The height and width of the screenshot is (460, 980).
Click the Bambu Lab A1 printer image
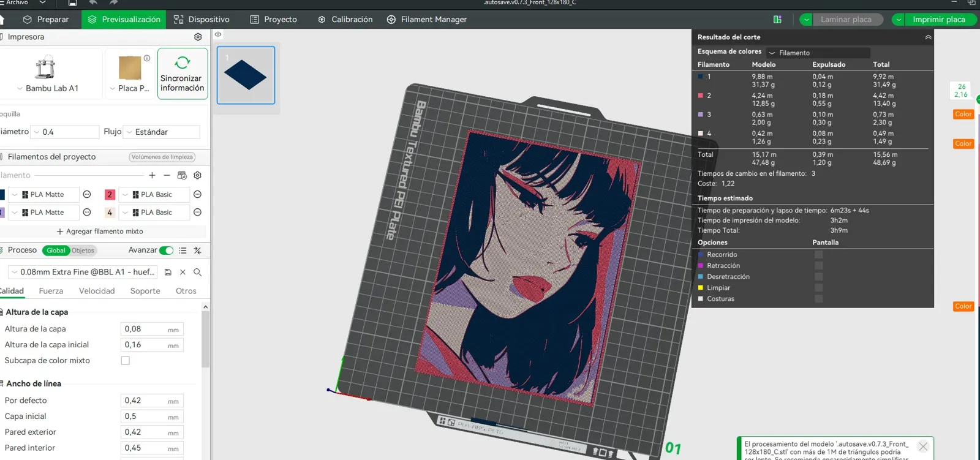pyautogui.click(x=45, y=67)
